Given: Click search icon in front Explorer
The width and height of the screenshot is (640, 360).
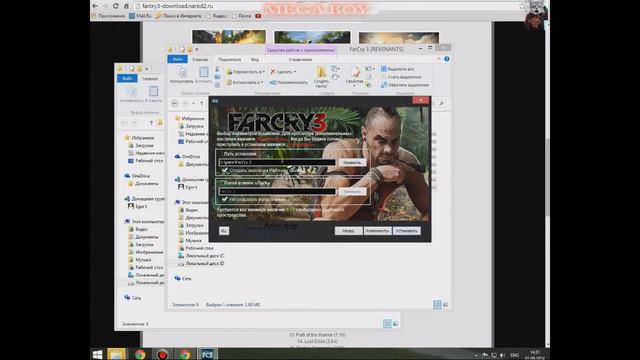Looking at the screenshot, I should [x=441, y=104].
